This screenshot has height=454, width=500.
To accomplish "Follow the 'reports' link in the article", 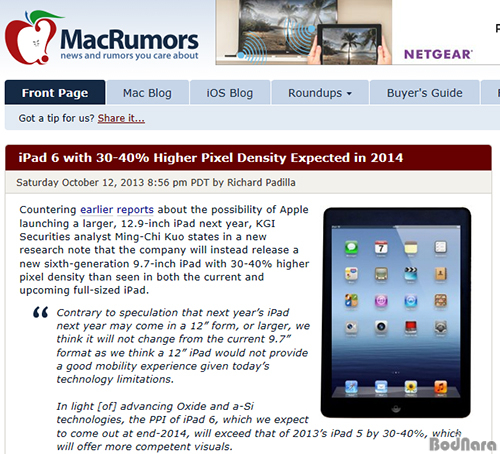I will [x=135, y=210].
